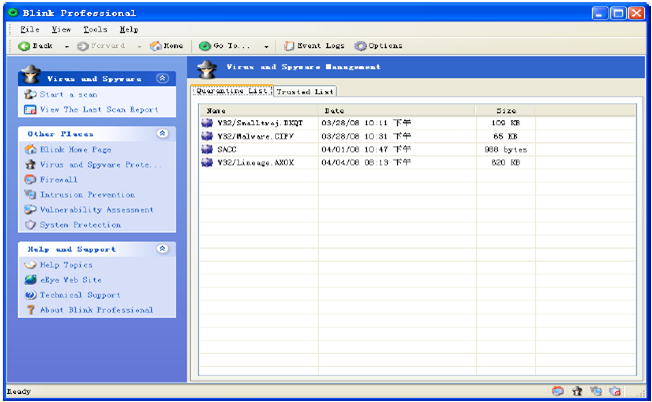Click the Virus and Spyware Protection icon

[x=30, y=165]
